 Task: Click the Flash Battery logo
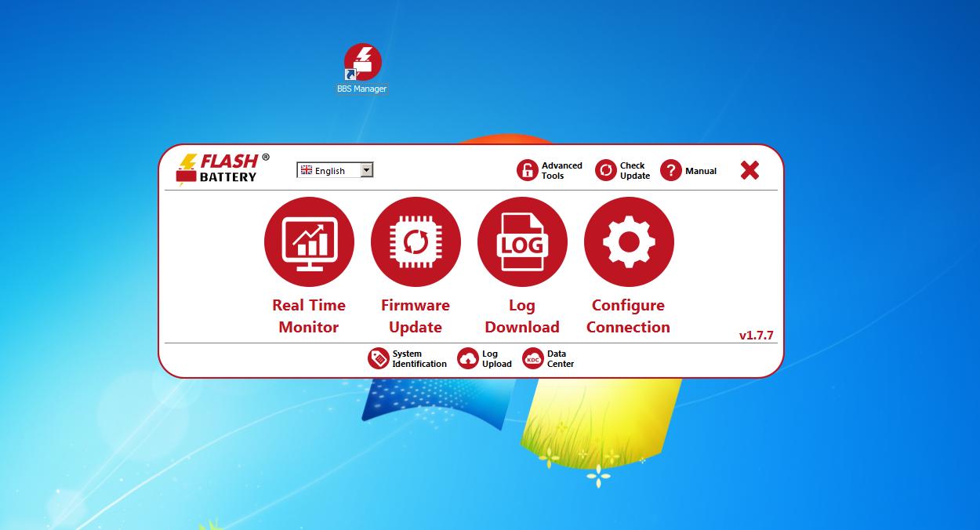pos(223,169)
